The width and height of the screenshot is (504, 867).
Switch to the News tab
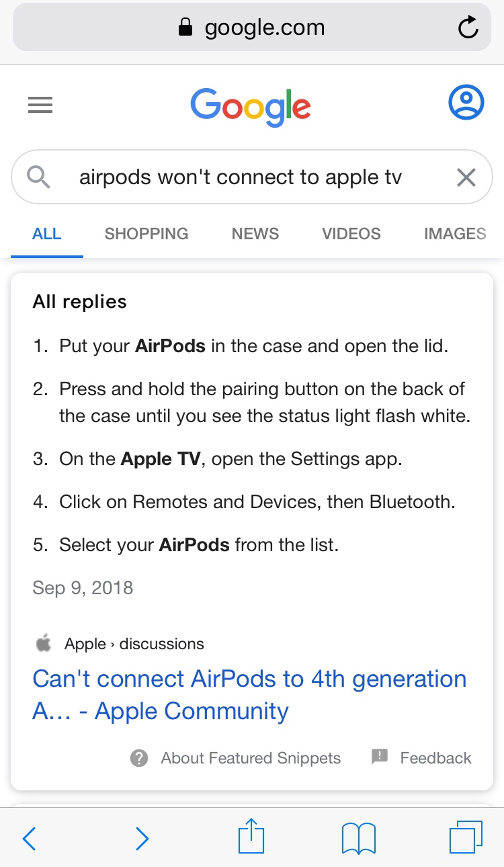coord(255,234)
